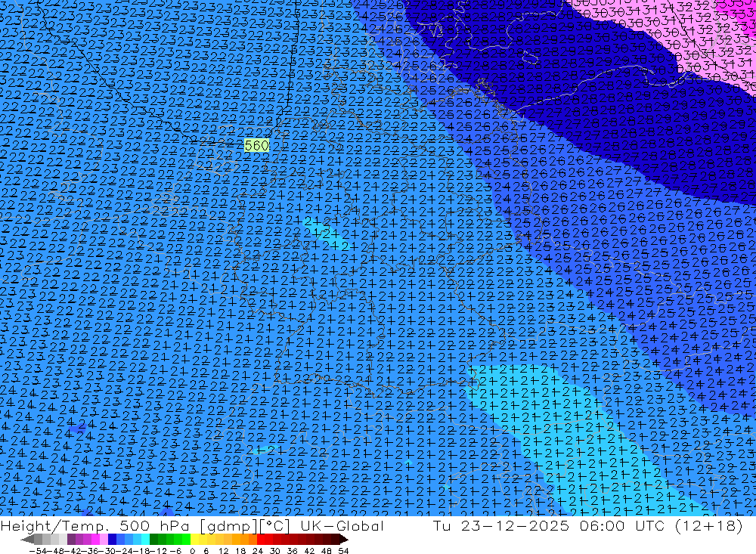Click the -54 value on the color legend

tap(39, 551)
